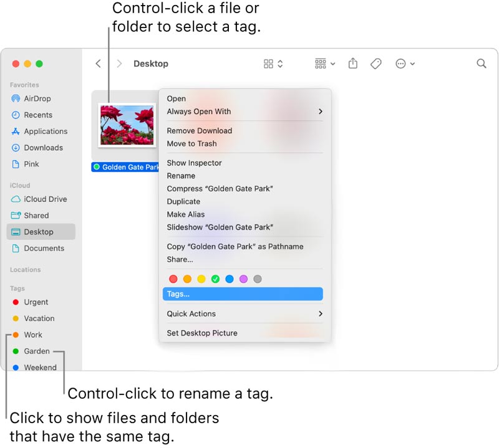The image size is (499, 448).
Task: Apply the orange tag color dot
Action: [x=188, y=279]
